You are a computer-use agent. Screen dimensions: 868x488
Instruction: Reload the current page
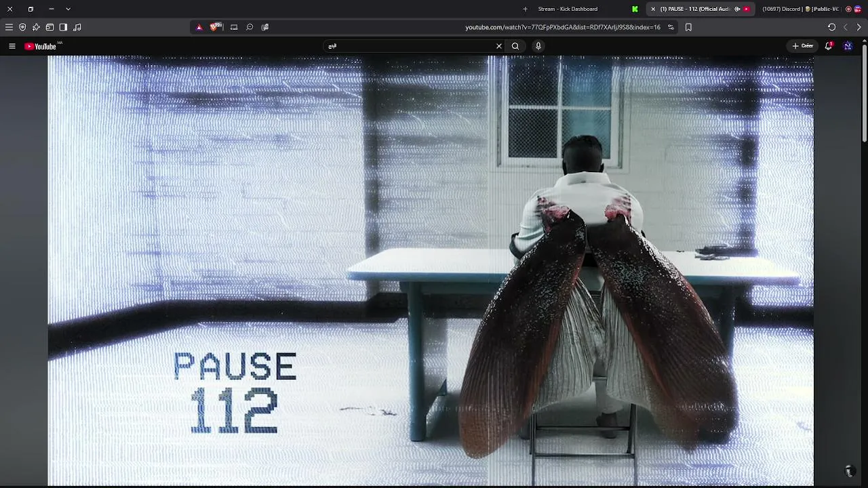point(831,27)
